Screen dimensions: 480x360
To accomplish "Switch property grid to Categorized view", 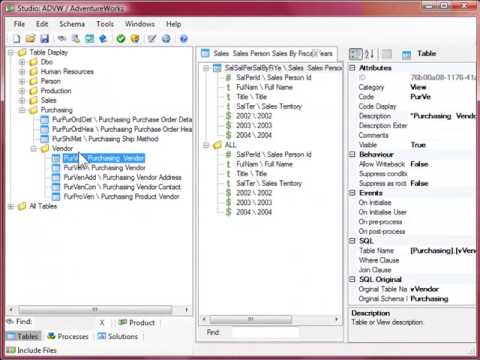I will pyautogui.click(x=355, y=54).
